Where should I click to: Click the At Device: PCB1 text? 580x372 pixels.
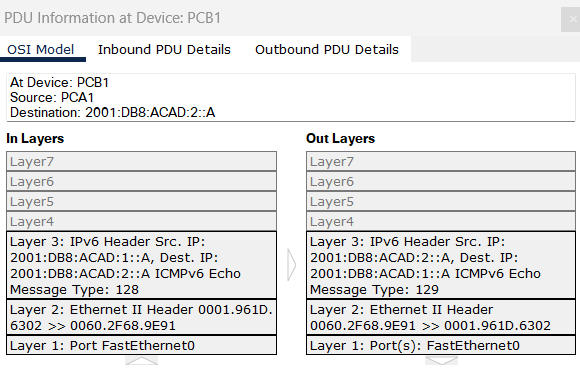(x=59, y=82)
